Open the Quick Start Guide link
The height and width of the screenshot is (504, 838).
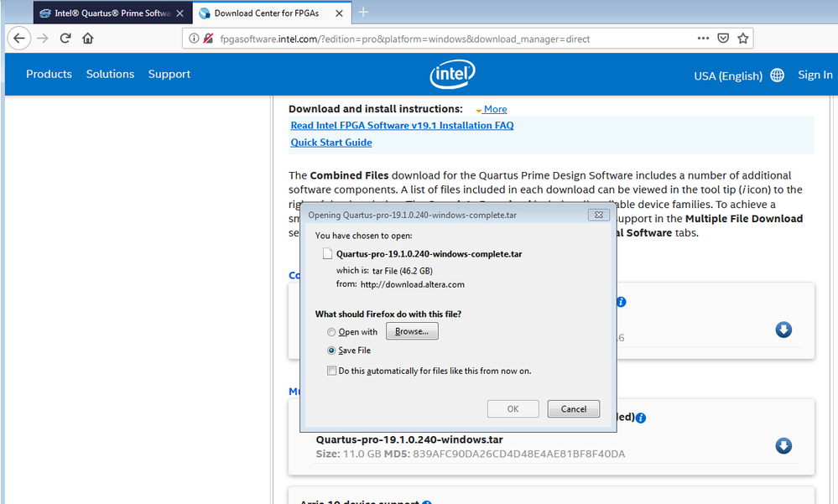(x=331, y=143)
